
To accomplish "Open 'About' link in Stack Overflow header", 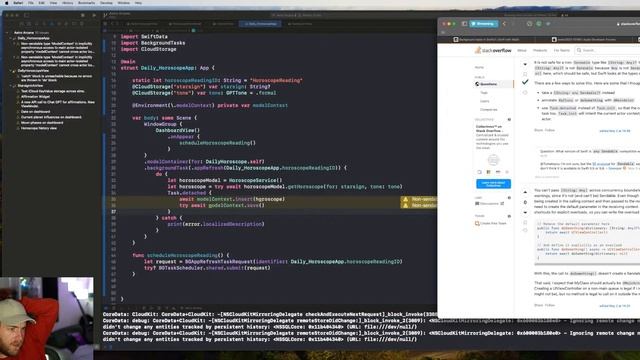I will click(522, 50).
